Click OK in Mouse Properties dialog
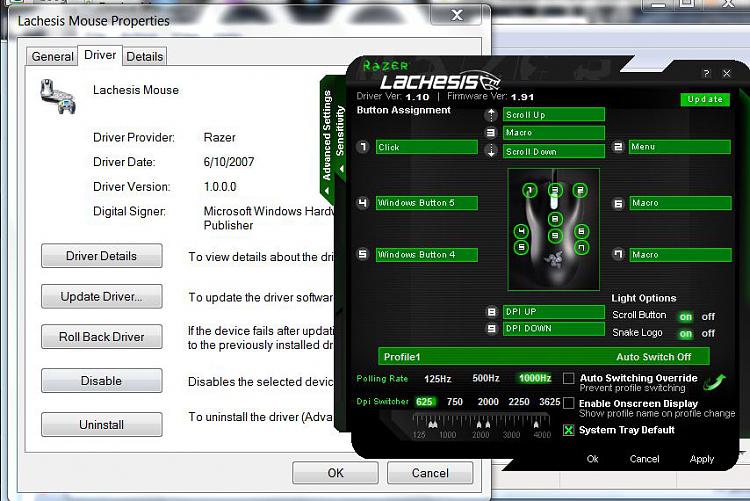Screen dimensions: 750x501 [335, 473]
